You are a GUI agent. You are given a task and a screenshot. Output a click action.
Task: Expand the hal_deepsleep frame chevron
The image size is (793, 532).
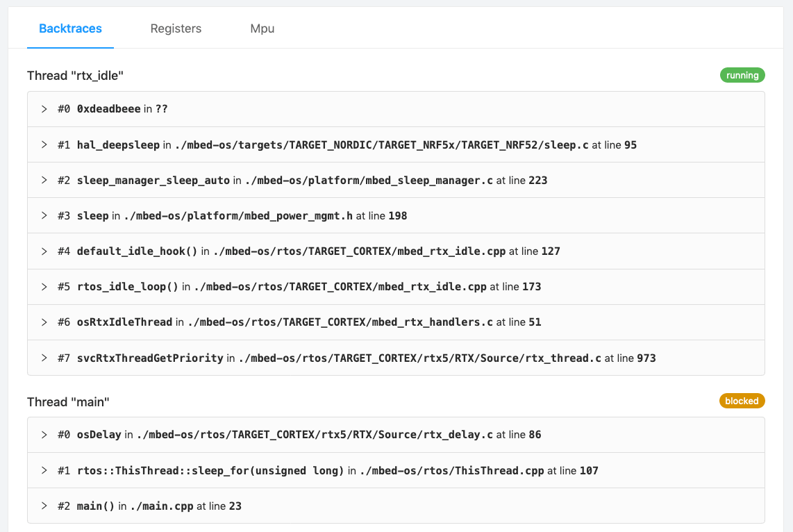44,145
